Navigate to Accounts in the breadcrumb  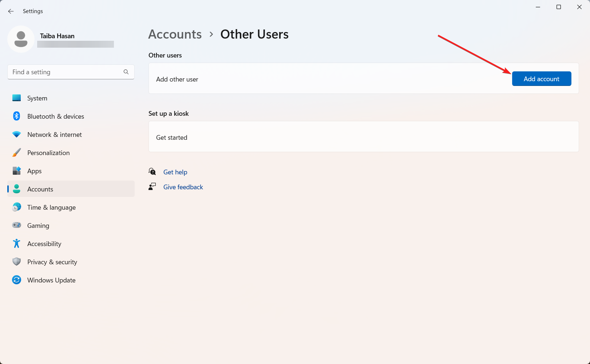[x=175, y=34]
